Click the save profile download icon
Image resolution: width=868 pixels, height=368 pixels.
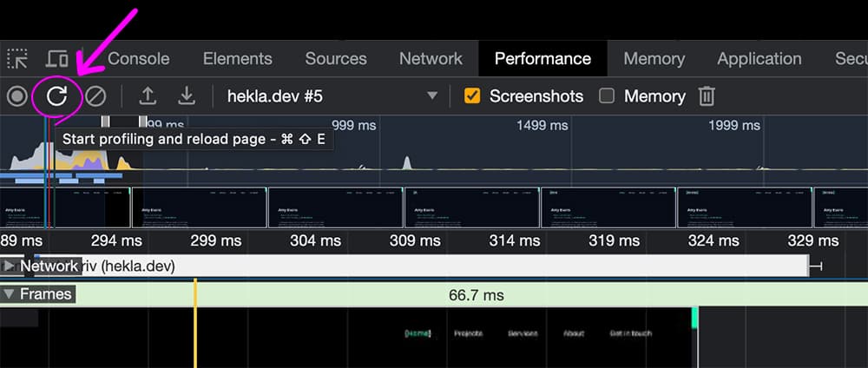186,95
